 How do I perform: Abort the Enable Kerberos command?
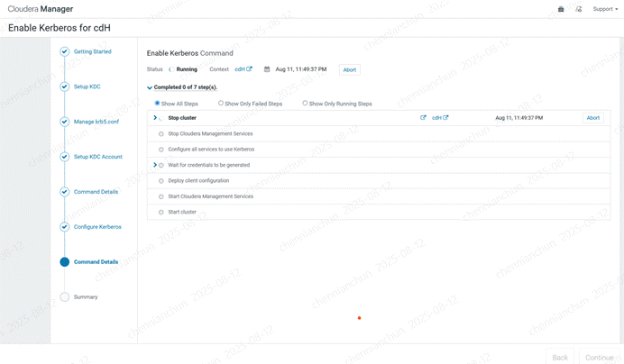pyautogui.click(x=349, y=70)
